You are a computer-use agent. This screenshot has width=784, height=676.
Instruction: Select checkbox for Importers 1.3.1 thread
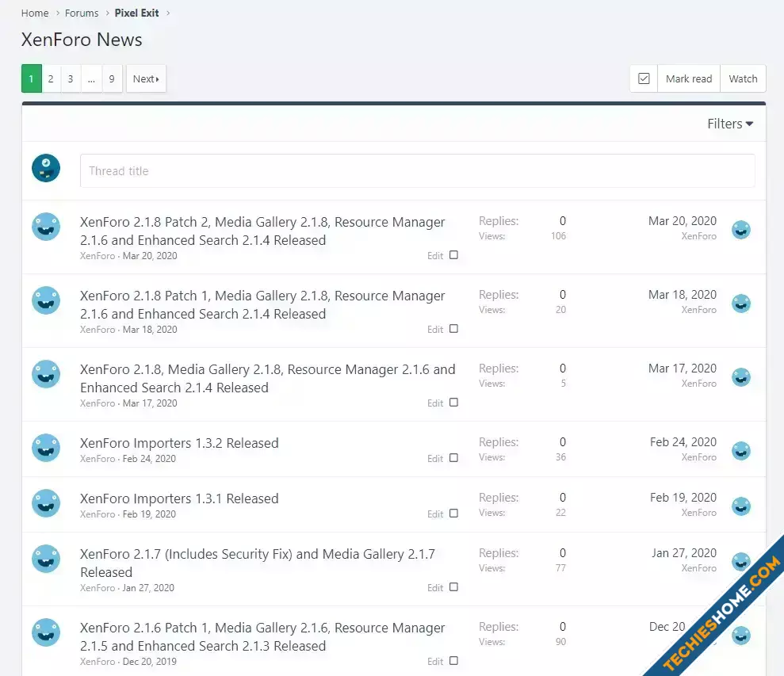pyautogui.click(x=453, y=514)
